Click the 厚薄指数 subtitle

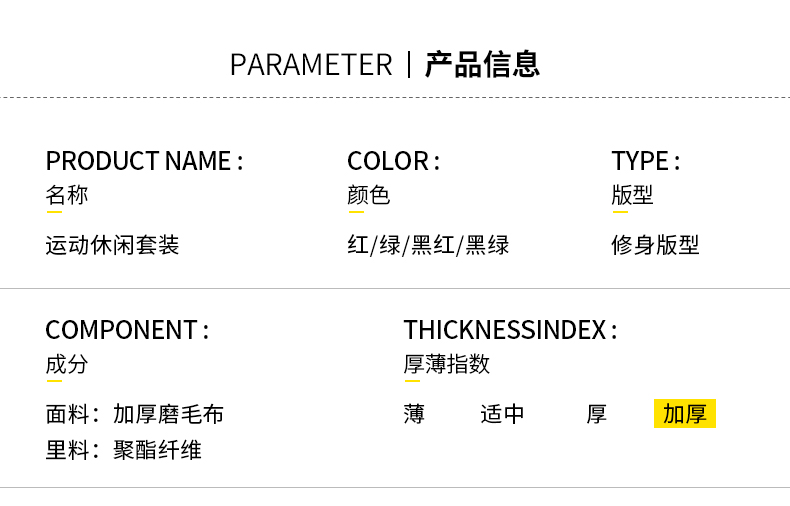coord(447,364)
